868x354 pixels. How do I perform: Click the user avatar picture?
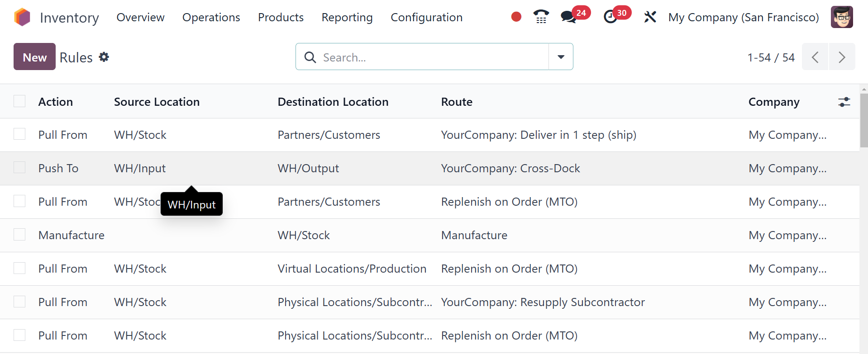click(841, 17)
